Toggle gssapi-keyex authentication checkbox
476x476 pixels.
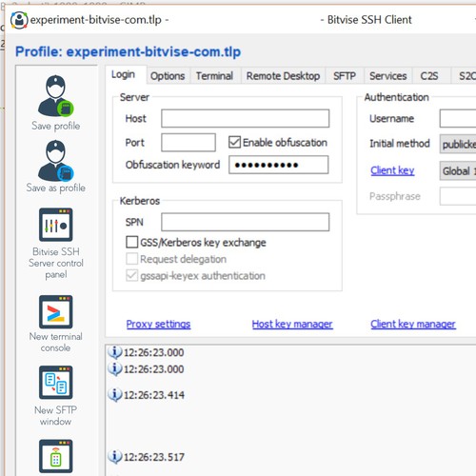131,275
